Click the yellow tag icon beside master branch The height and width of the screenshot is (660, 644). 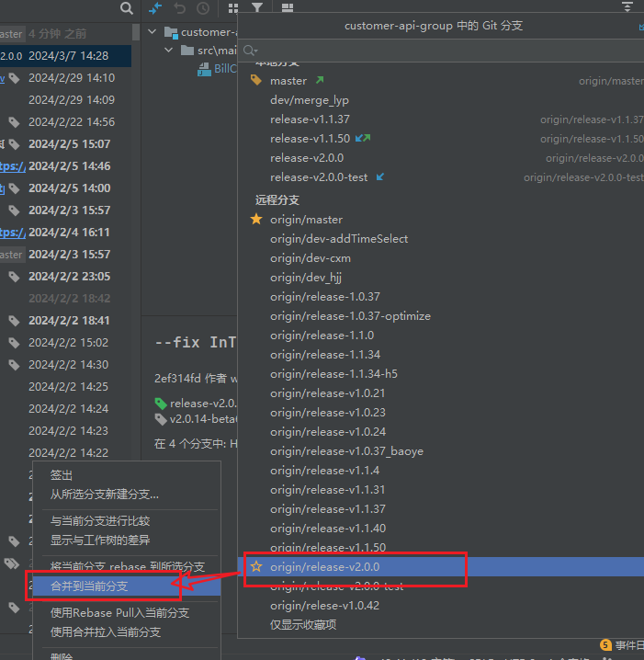257,81
